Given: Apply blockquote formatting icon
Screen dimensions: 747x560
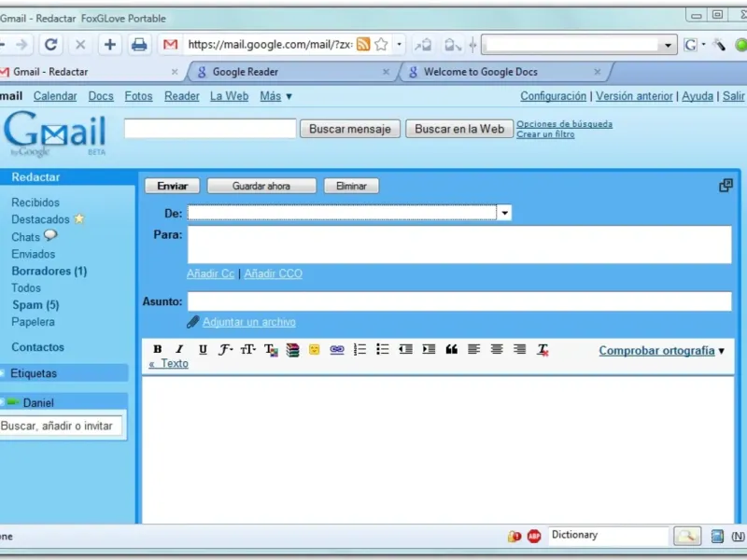Looking at the screenshot, I should [x=452, y=349].
